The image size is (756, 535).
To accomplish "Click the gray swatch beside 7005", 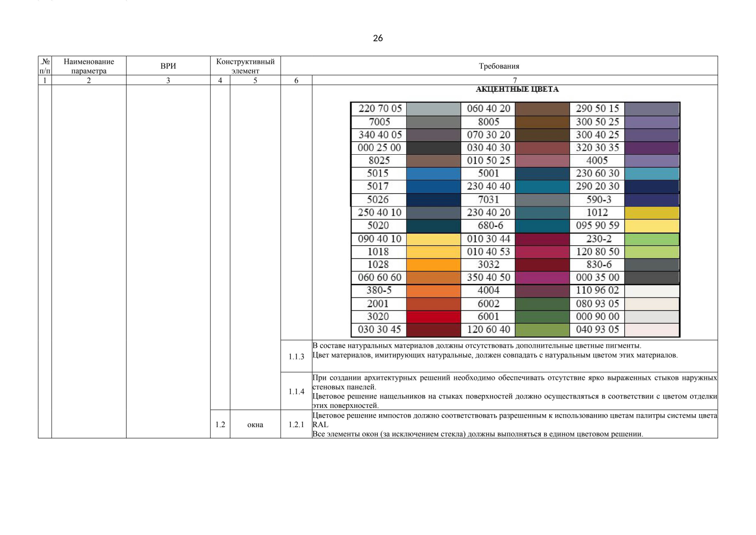I will coord(433,122).
